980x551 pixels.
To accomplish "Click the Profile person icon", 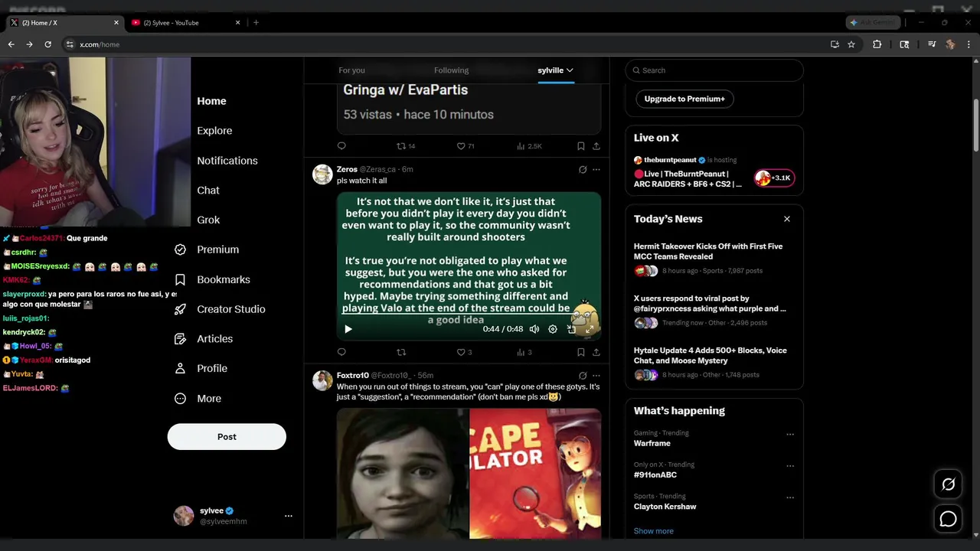I will 181,368.
